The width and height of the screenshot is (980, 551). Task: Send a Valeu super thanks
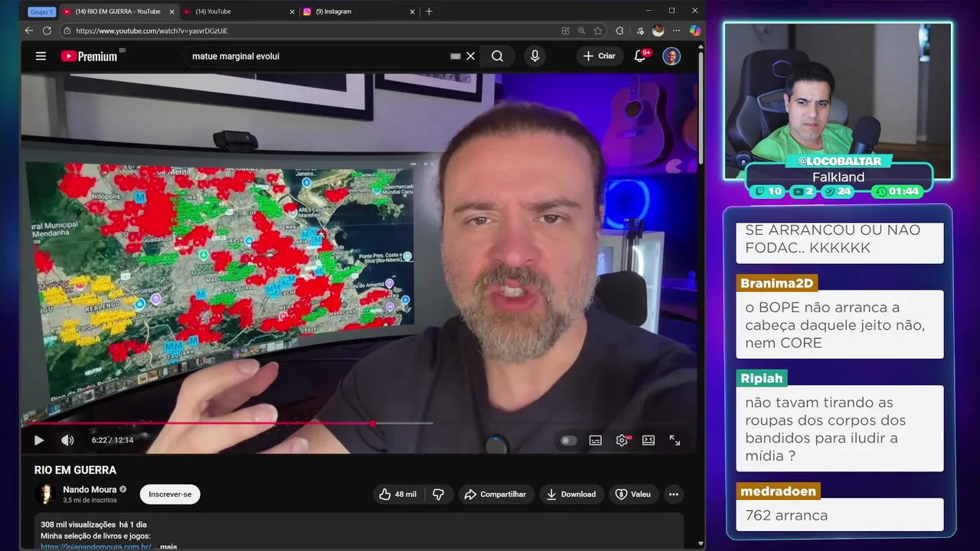633,494
